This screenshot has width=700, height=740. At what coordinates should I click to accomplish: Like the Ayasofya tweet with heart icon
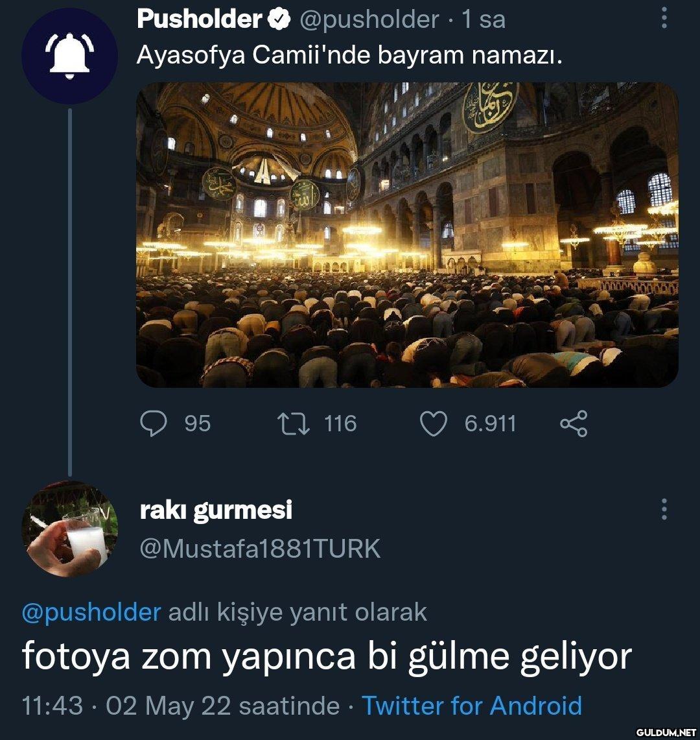pyautogui.click(x=434, y=424)
